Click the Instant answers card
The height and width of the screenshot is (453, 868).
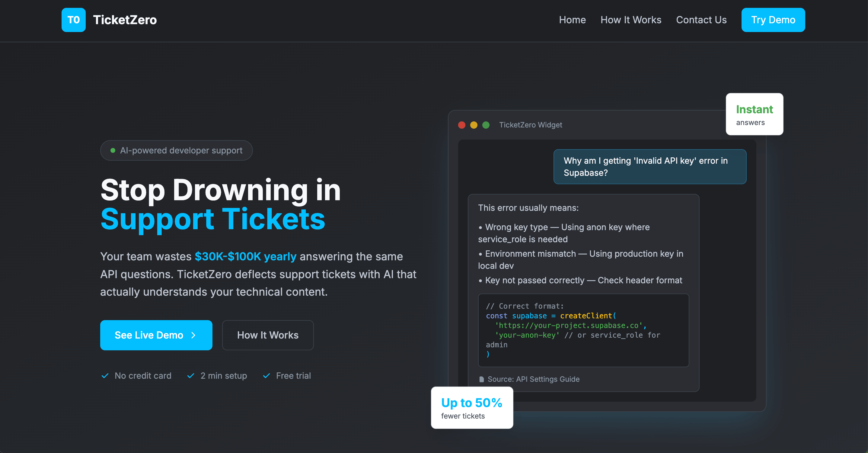(x=755, y=114)
